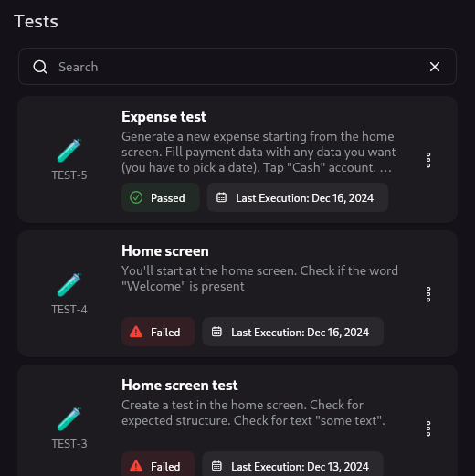Clear search with the X icon
The image size is (475, 476).
click(435, 67)
